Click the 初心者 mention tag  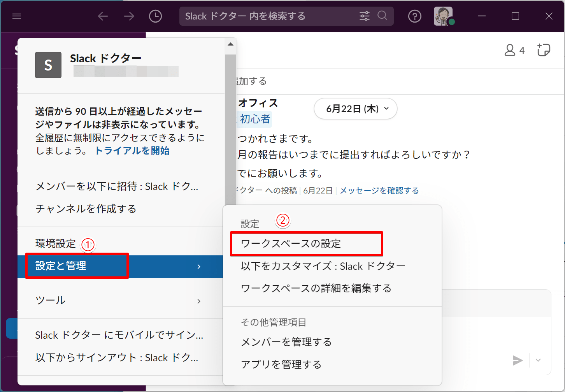tap(254, 119)
